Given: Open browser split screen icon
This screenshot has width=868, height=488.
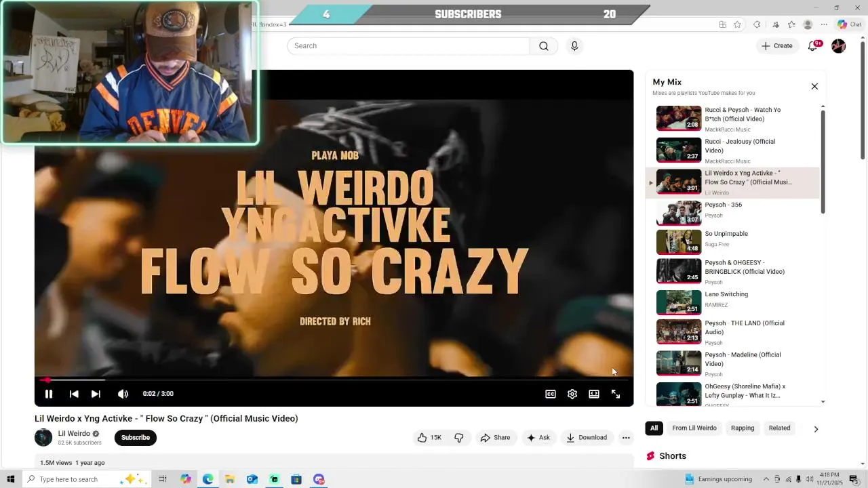Looking at the screenshot, I should click(723, 24).
